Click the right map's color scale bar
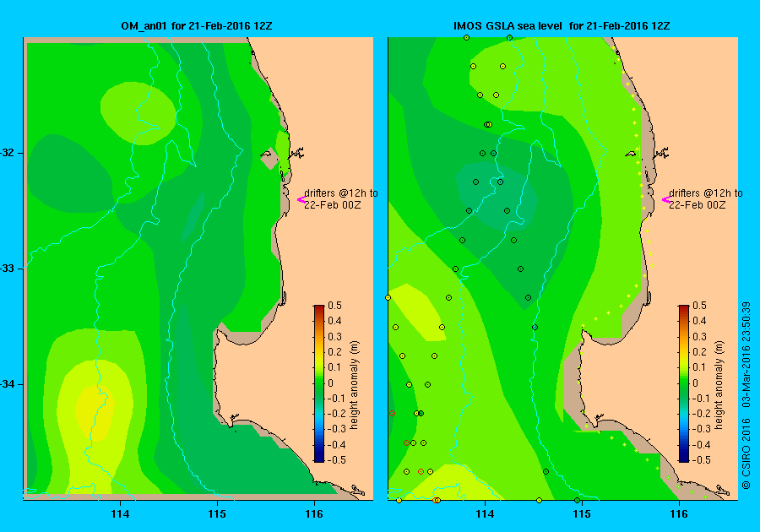This screenshot has width=760, height=532. (683, 383)
